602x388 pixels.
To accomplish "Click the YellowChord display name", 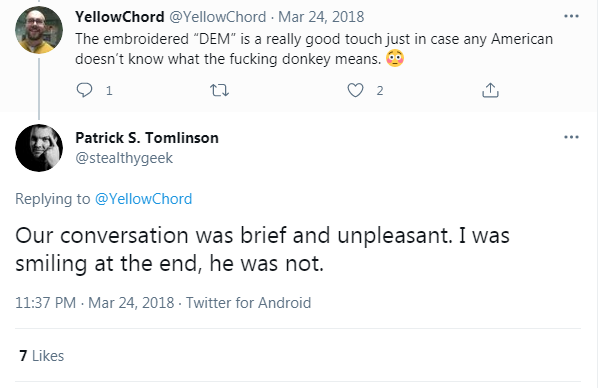I will [x=120, y=17].
